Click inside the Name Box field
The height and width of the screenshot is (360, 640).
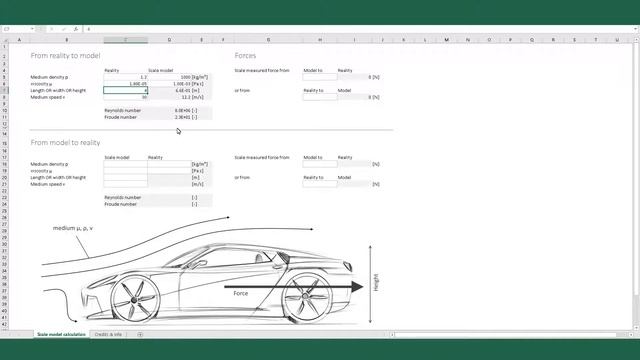(16, 29)
